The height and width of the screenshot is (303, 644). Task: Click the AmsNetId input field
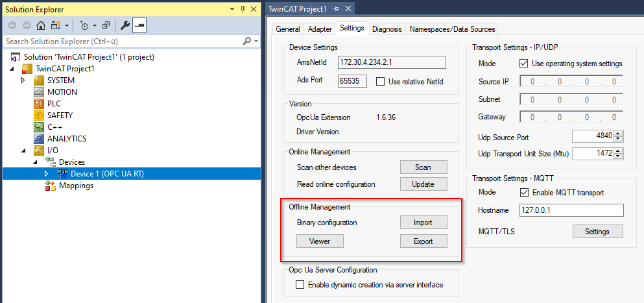(392, 62)
